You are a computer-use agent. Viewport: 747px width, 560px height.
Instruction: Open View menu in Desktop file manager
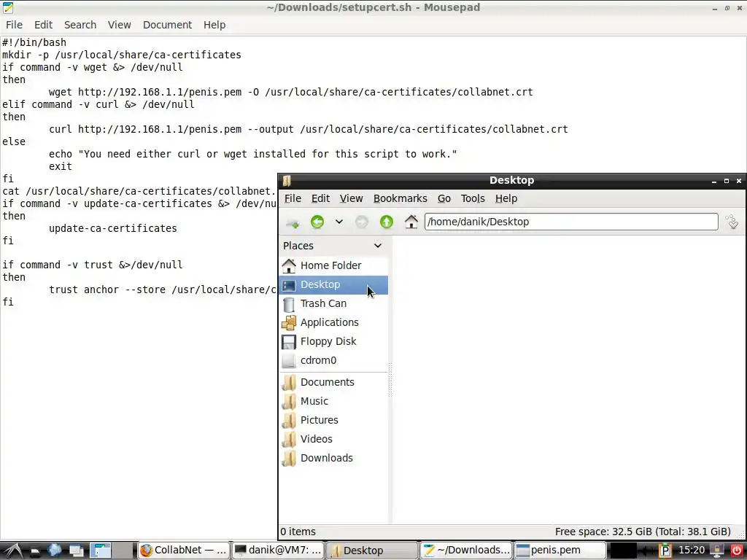point(351,198)
